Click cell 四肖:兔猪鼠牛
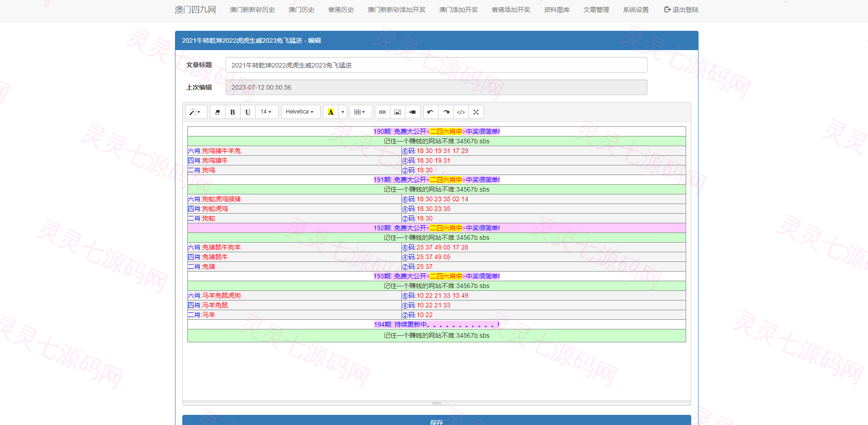The width and height of the screenshot is (868, 425). (x=294, y=257)
